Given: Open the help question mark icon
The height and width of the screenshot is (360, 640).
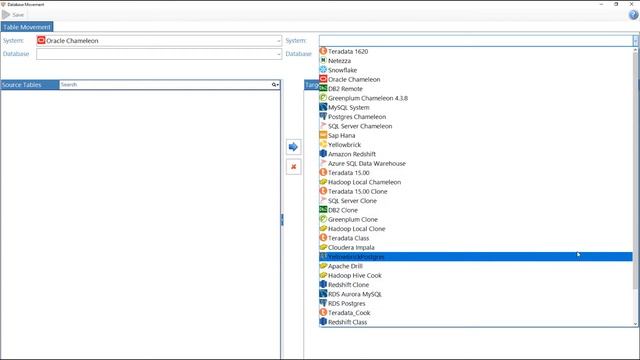Looking at the screenshot, I should click(x=633, y=15).
